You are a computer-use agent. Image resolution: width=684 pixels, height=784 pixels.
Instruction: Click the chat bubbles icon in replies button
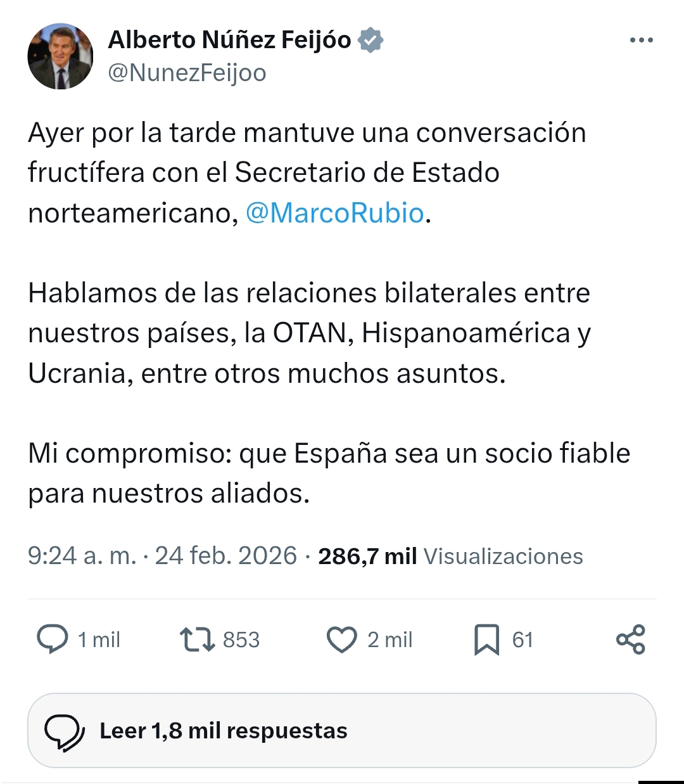click(x=64, y=731)
